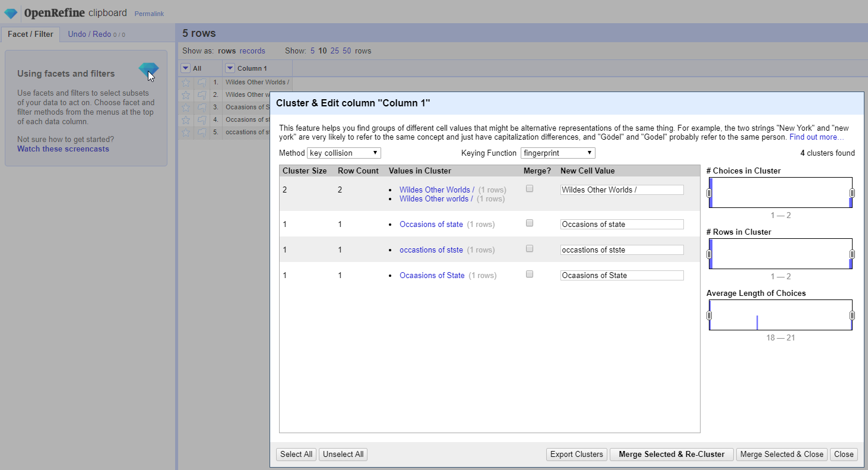Click right handle of Rows in Cluster slider
868x470 pixels.
852,254
